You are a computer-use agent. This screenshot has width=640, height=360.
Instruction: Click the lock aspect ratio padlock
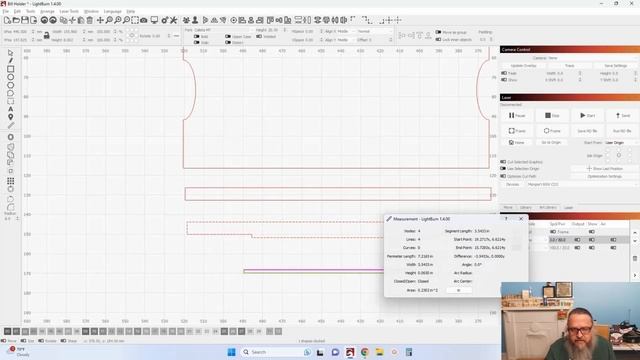[x=47, y=36]
